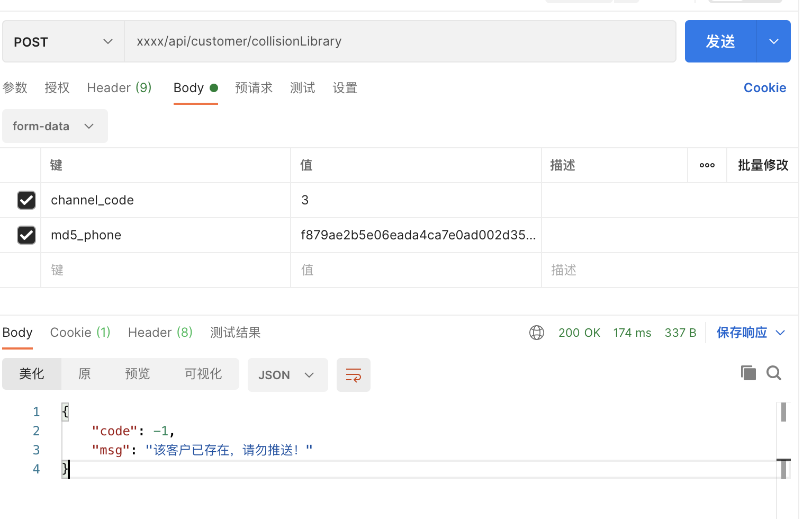Click the word-wrap icon in response toolbar

pyautogui.click(x=353, y=375)
